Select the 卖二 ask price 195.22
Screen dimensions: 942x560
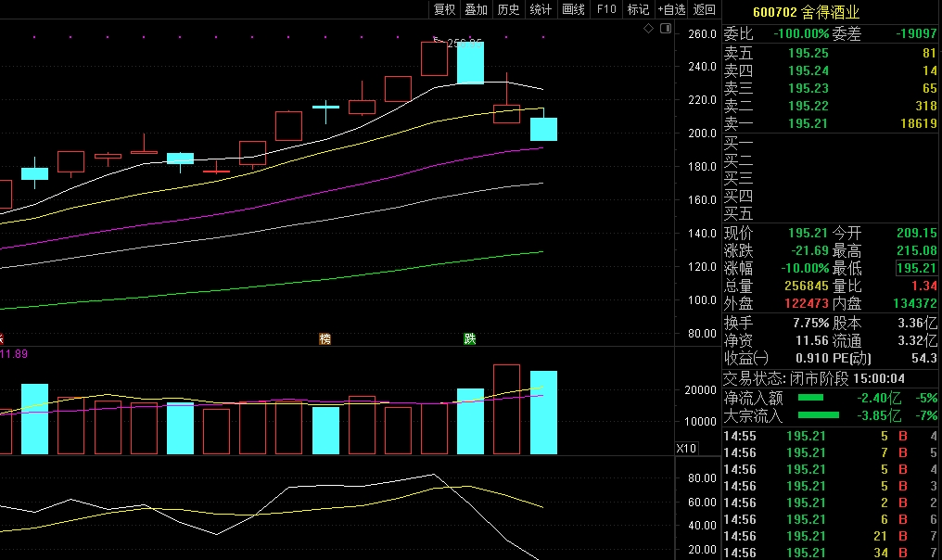point(808,106)
